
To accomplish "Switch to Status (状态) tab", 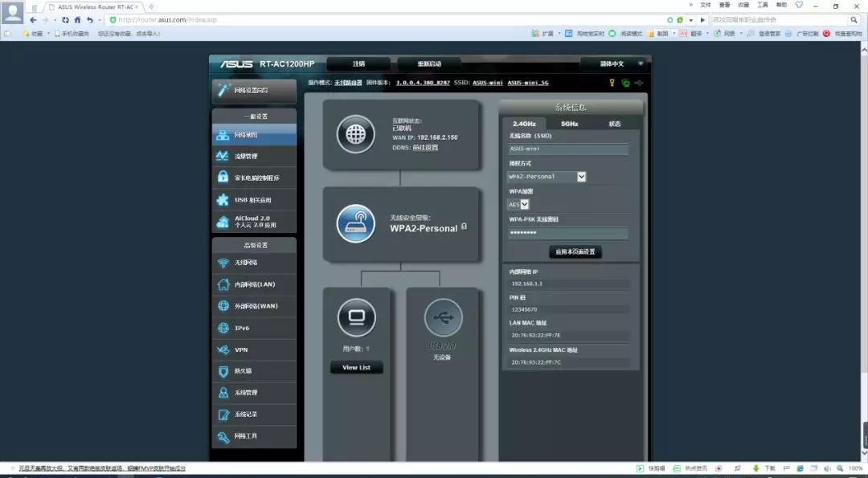I will pos(615,124).
